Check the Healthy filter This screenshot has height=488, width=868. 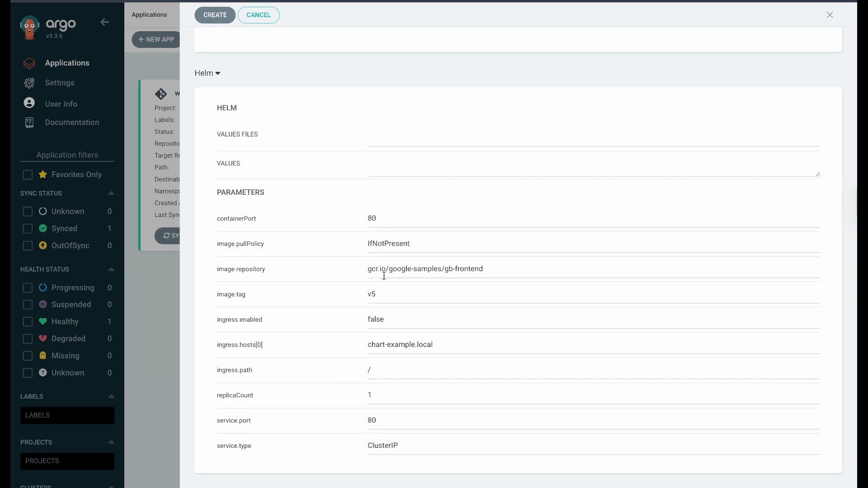28,322
